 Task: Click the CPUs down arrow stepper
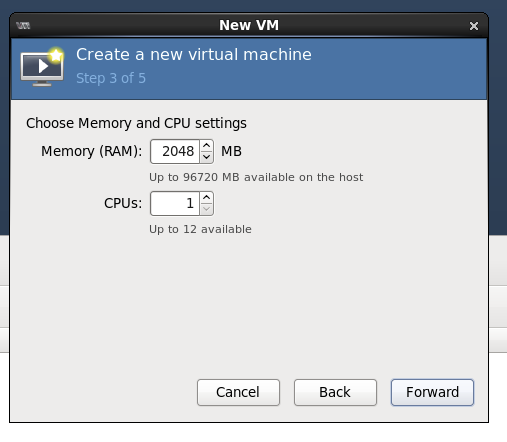207,209
